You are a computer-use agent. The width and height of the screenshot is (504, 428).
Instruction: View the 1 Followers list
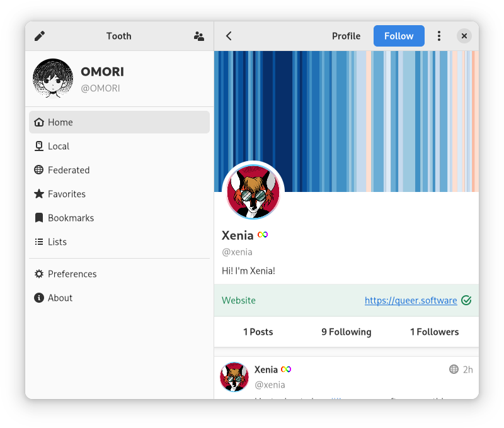point(434,332)
